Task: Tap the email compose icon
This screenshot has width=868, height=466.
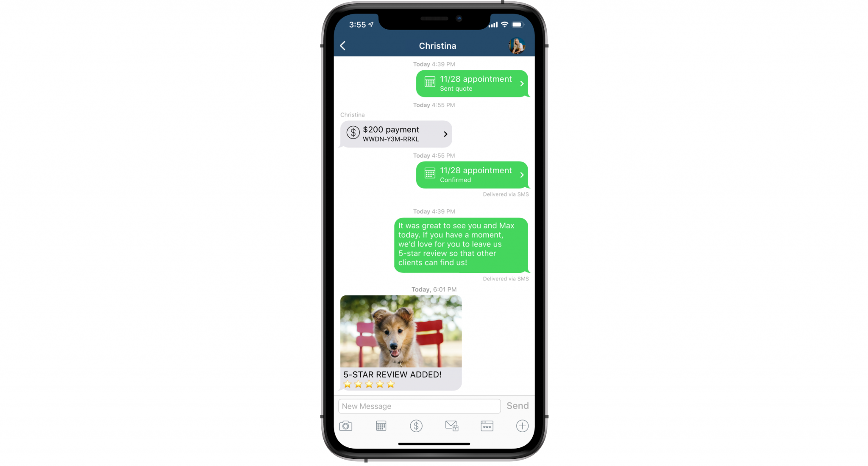Action: (x=451, y=426)
